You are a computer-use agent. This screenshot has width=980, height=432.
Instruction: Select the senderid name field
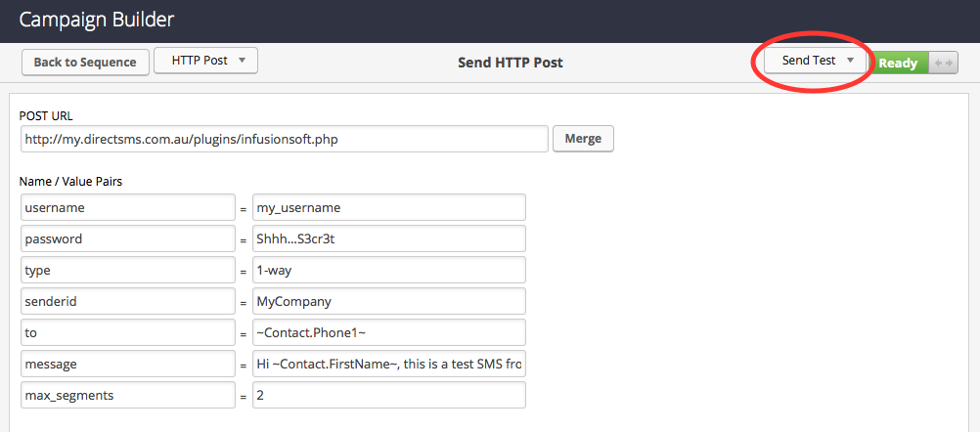(x=128, y=302)
